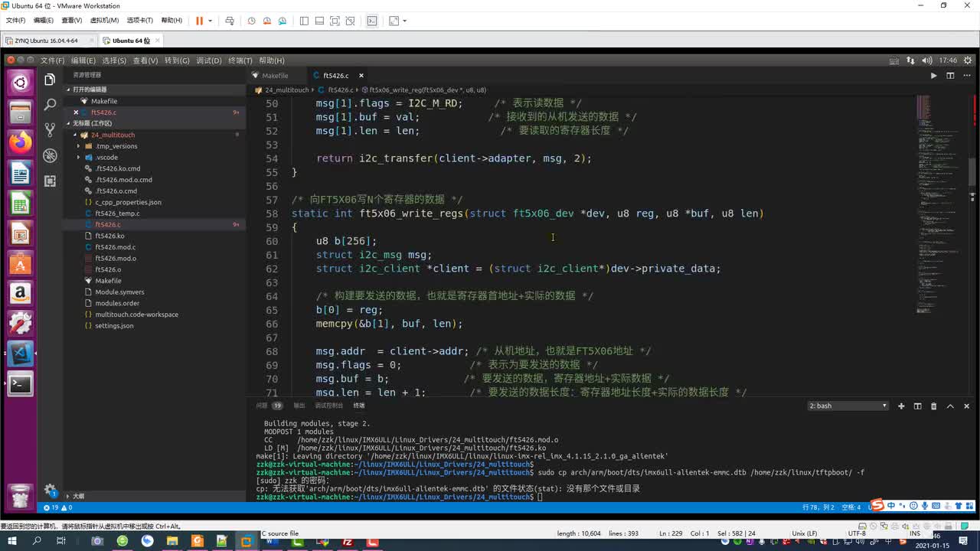Close ft5426.c in Open Editors list

(x=75, y=112)
